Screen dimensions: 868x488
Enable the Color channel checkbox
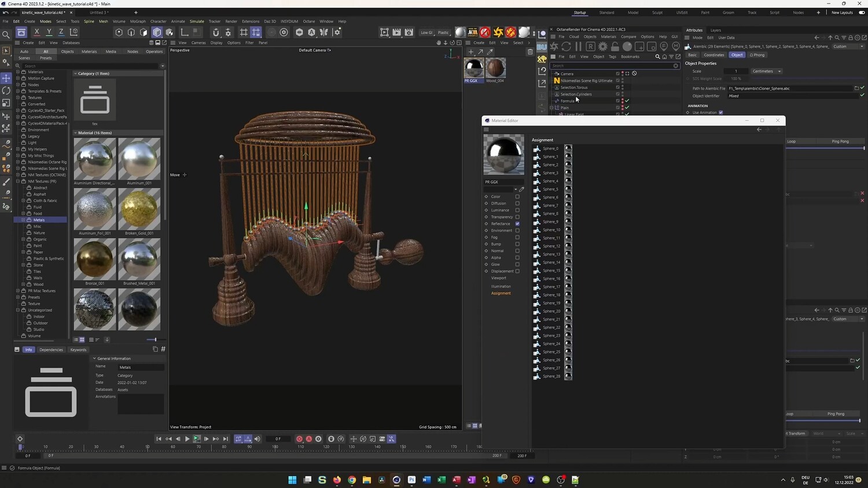point(517,197)
